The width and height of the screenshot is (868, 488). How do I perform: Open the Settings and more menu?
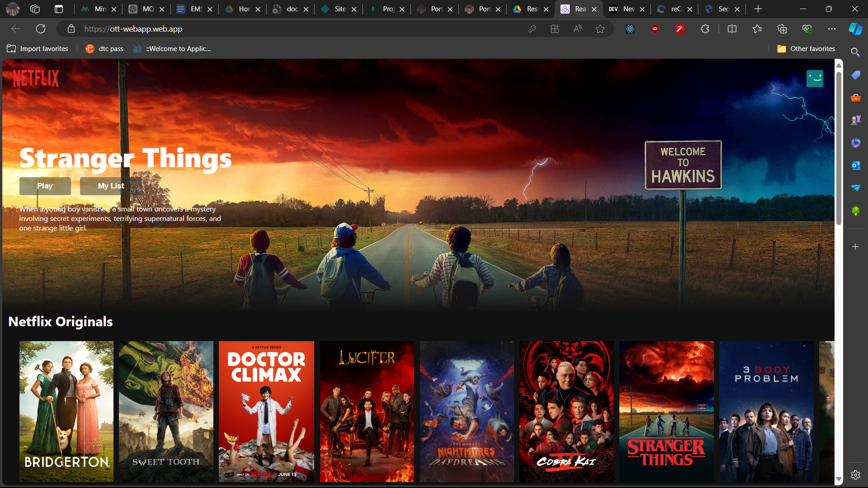[831, 29]
